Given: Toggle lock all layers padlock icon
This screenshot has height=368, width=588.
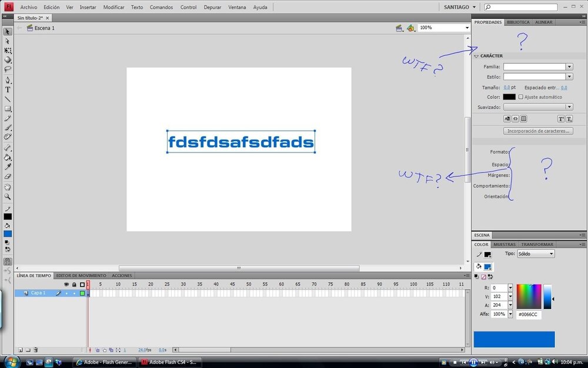Looking at the screenshot, I should pos(73,284).
